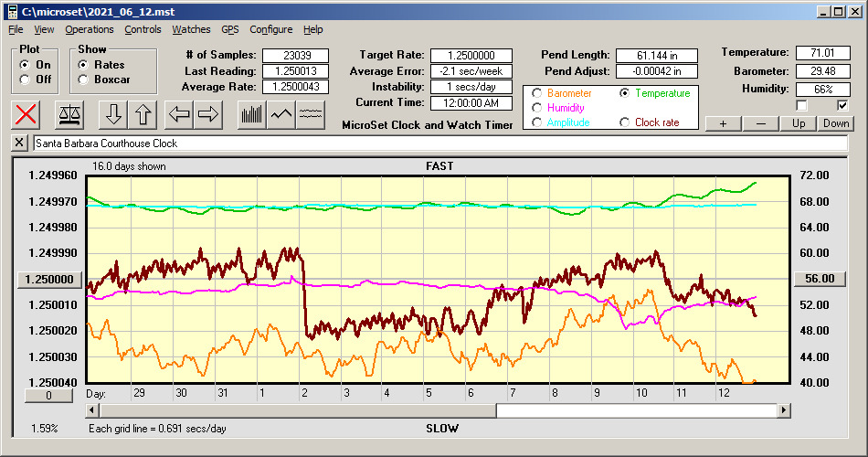Open the File menu
The image size is (868, 457).
16,29
